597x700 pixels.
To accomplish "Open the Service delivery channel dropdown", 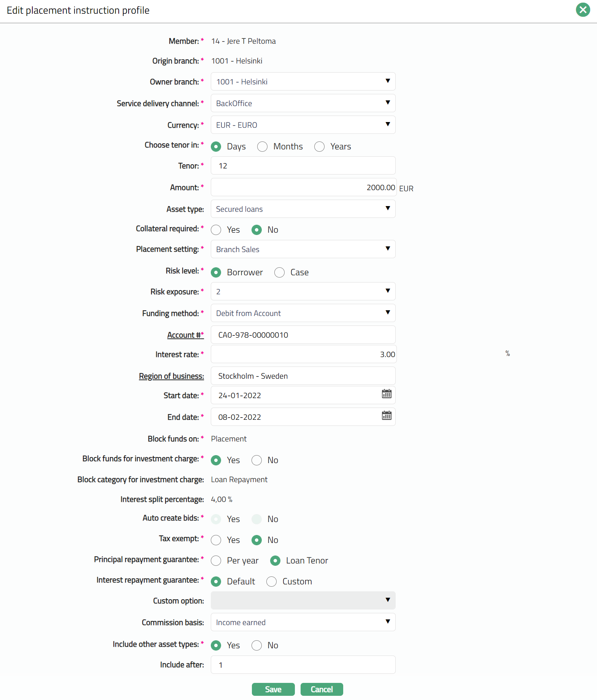I will click(x=303, y=103).
